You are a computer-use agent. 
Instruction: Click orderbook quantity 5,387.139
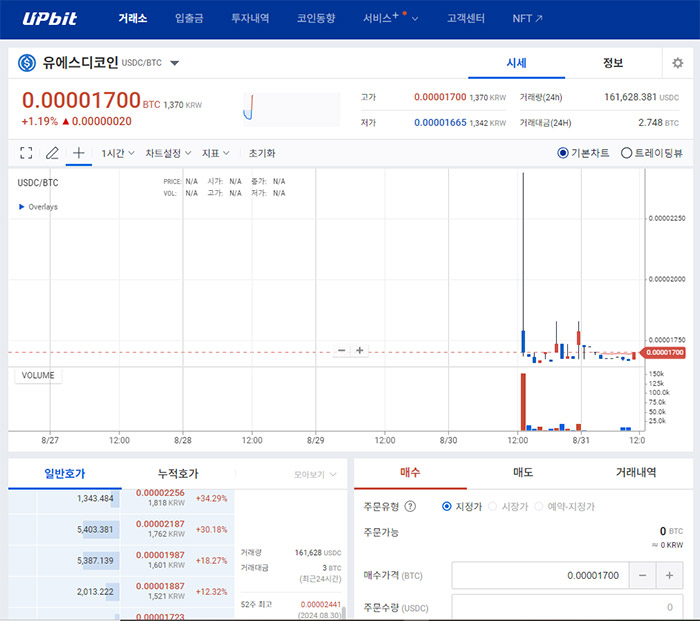coord(95,560)
